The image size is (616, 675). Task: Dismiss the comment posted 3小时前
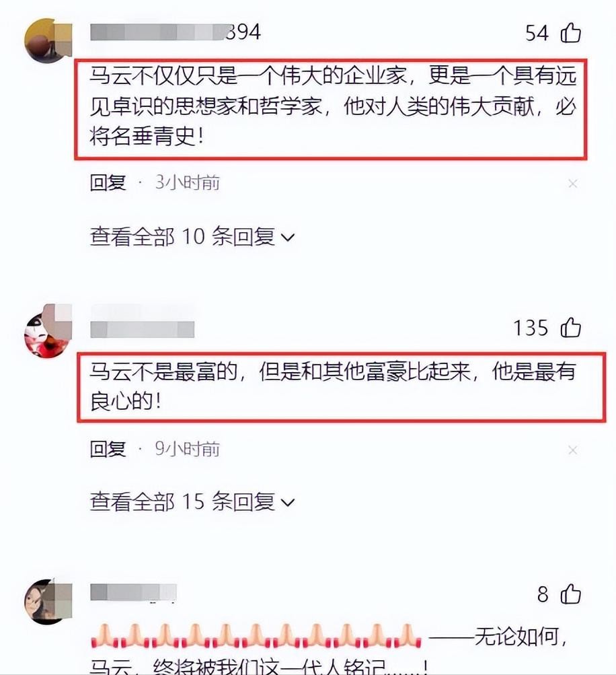click(572, 184)
